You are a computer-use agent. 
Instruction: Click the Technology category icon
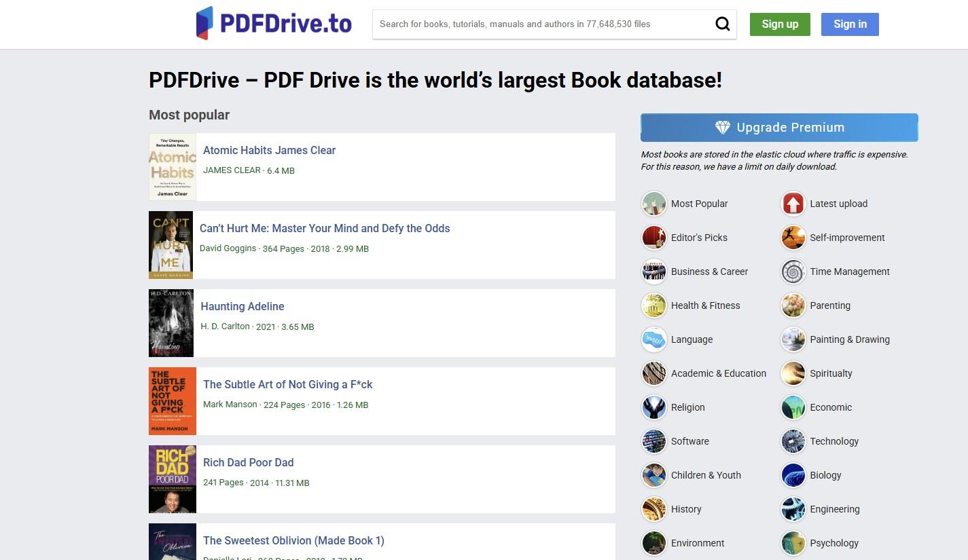tap(793, 441)
